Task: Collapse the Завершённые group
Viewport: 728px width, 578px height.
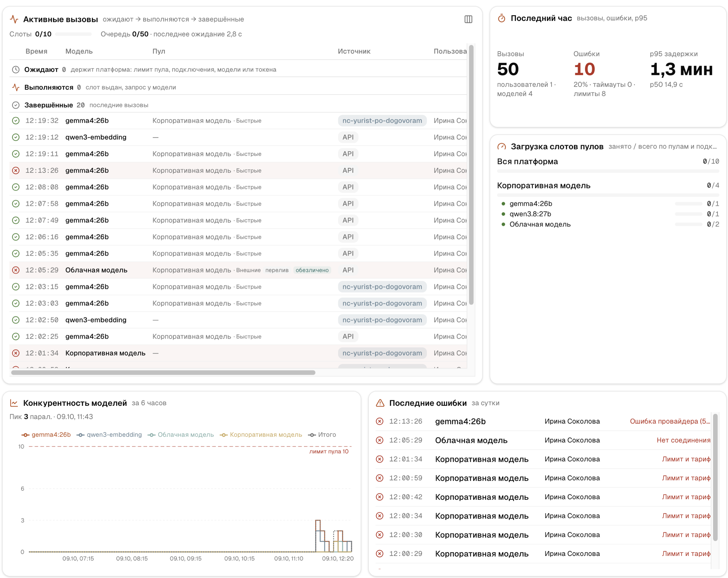Action: coord(238,105)
